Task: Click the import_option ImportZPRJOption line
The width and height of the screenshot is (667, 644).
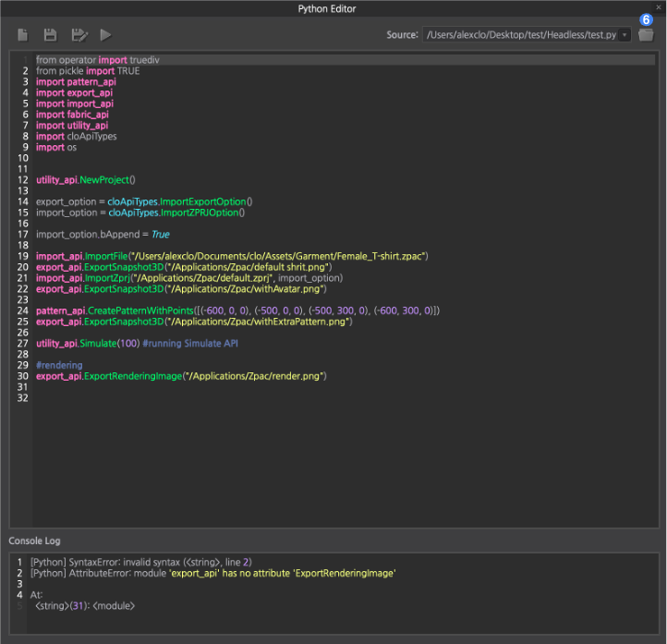Action: [x=140, y=213]
